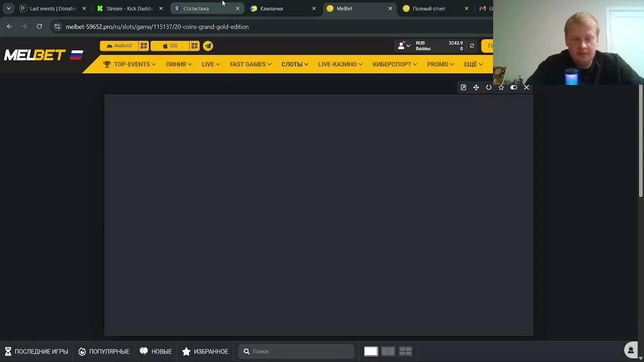
Task: Add game to favorites star
Action: tap(501, 87)
